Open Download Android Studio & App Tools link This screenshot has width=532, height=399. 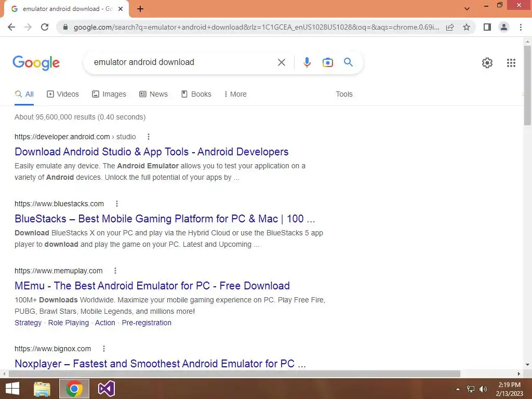[152, 152]
